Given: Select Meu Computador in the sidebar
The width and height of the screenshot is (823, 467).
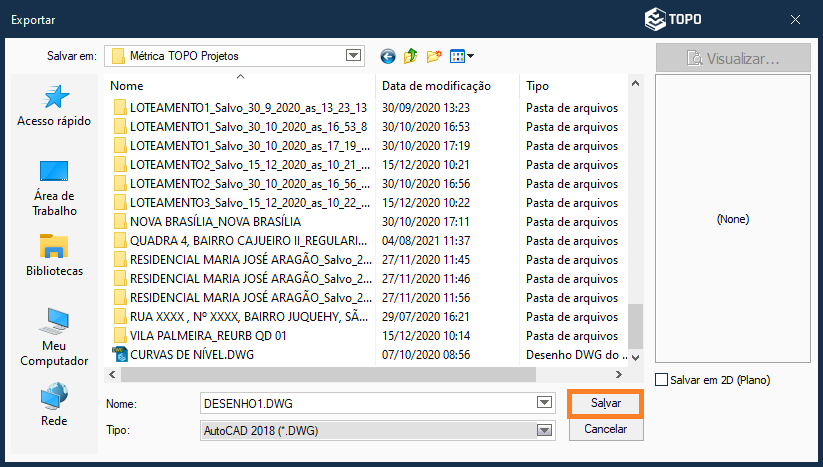Looking at the screenshot, I should coord(54,337).
